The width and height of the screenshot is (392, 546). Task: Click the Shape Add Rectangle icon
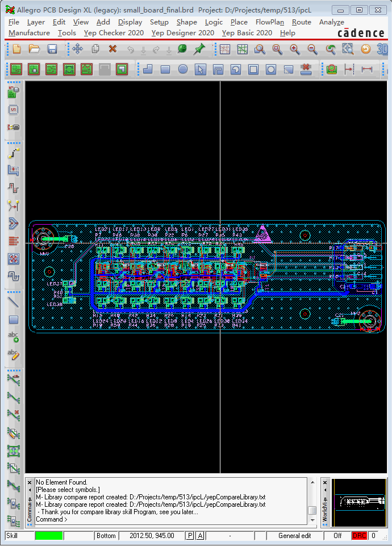pos(165,69)
